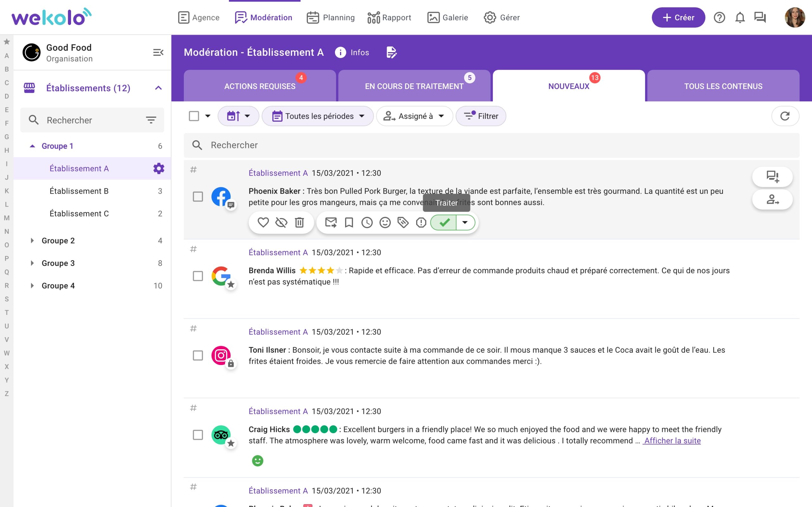The image size is (812, 507).
Task: Open Assigné à filter dropdown
Action: (413, 116)
